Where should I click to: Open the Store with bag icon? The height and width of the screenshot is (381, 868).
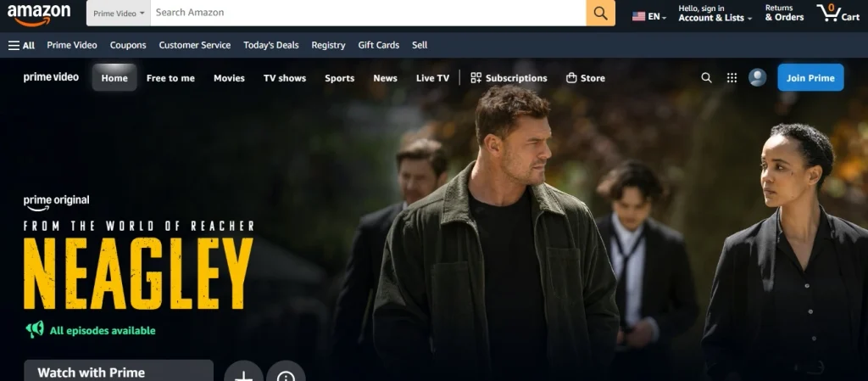(586, 78)
